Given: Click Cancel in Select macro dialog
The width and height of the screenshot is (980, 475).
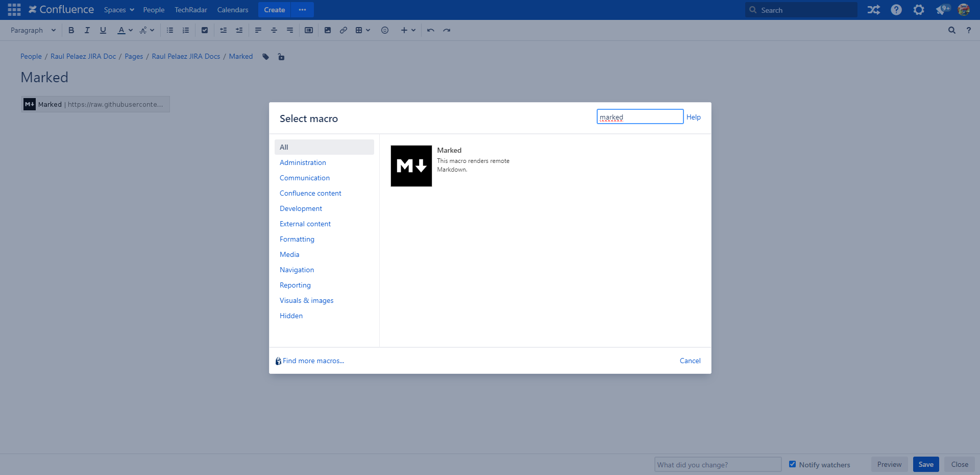Looking at the screenshot, I should click(x=690, y=361).
